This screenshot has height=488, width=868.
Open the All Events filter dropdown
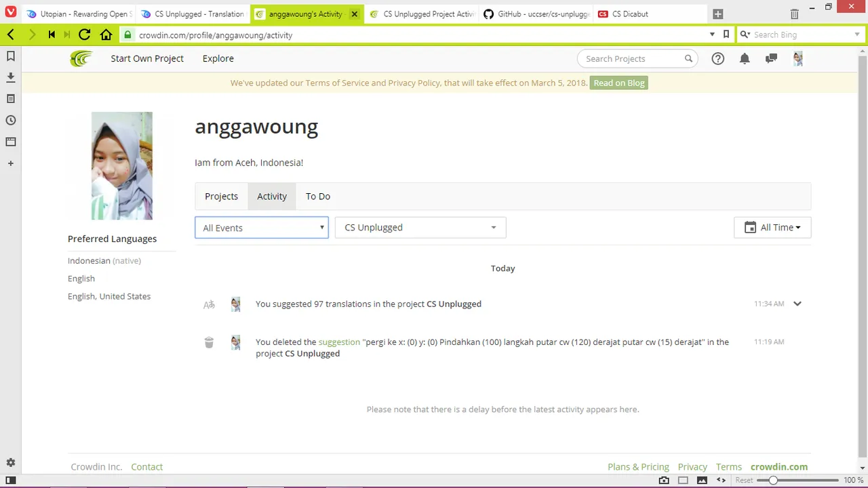point(262,228)
